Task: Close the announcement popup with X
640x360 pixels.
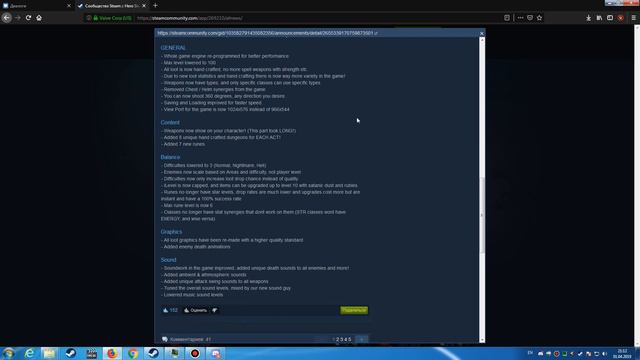Action: coord(482,33)
